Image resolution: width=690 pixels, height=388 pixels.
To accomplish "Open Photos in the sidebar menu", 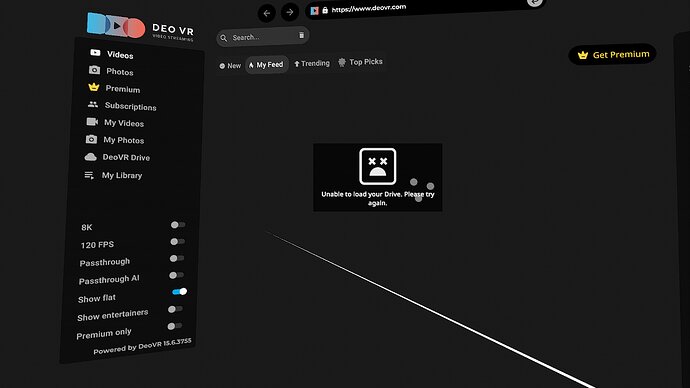I will (111, 71).
